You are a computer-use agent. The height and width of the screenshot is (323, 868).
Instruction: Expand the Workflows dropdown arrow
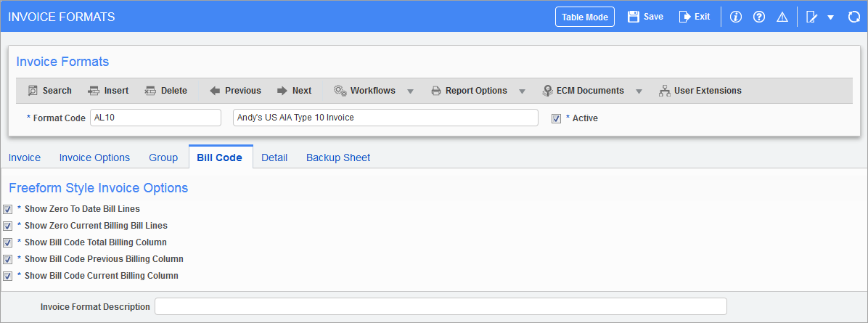(410, 91)
